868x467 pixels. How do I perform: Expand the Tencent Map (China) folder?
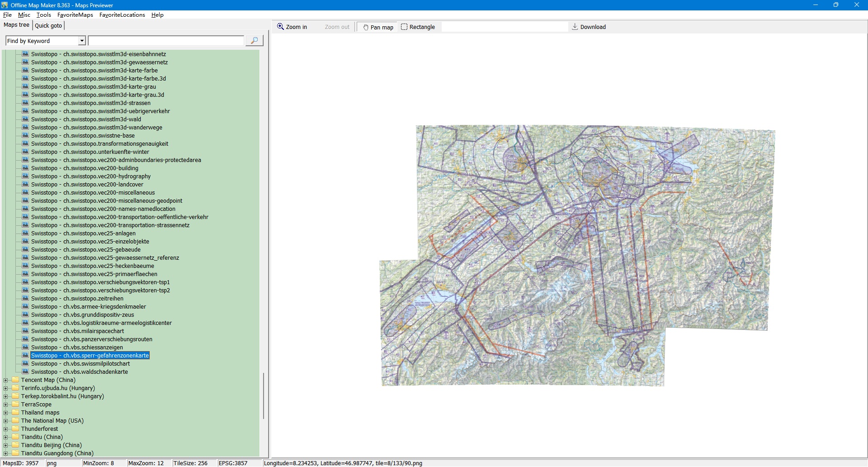[5, 380]
